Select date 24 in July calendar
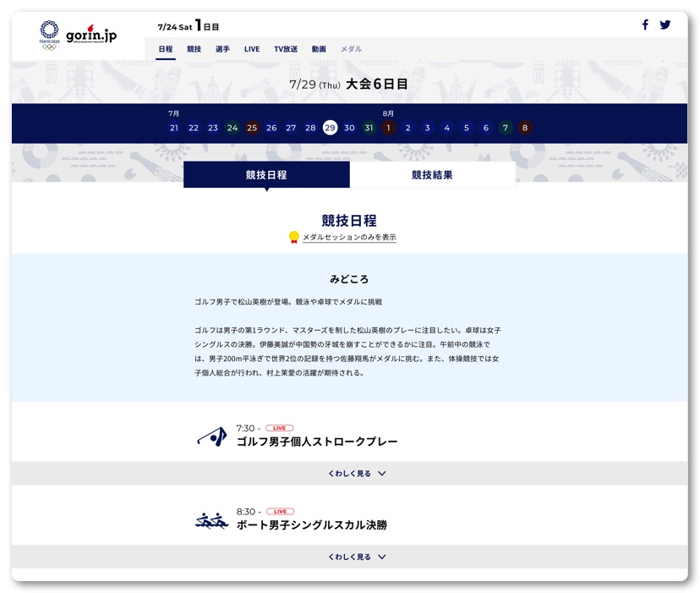Screen dimensions: 700x593 (232, 128)
